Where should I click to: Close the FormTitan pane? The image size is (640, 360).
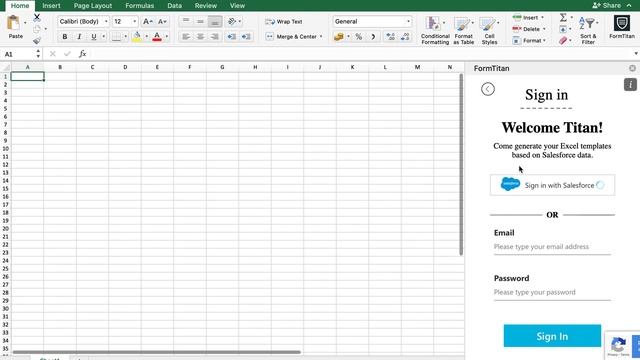click(x=632, y=68)
